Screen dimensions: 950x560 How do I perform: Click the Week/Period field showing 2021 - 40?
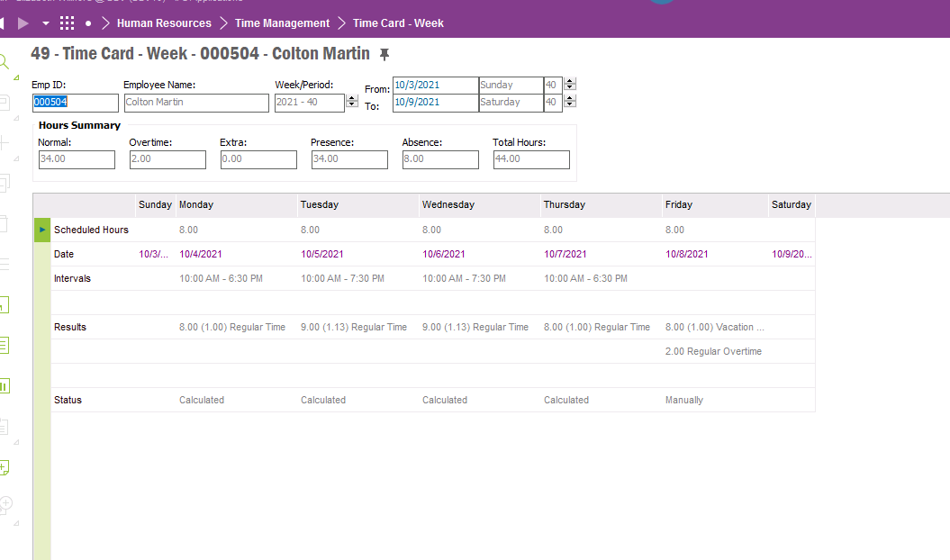pos(310,103)
